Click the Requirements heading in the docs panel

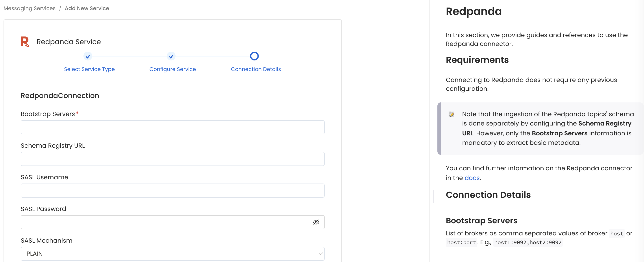(x=477, y=60)
